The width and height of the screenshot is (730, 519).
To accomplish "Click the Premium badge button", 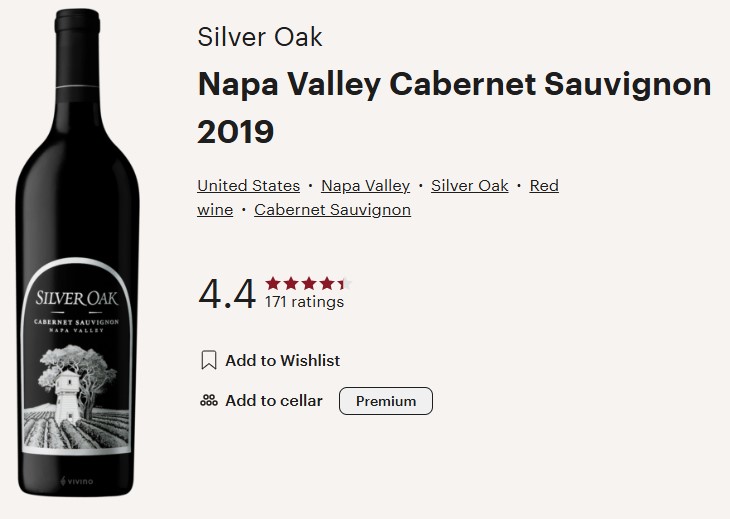I will coord(386,401).
